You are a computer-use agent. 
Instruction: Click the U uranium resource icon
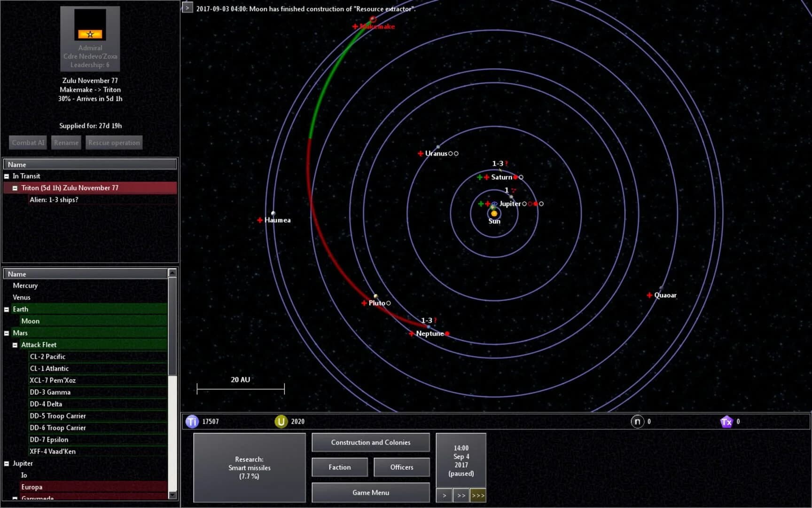pos(281,422)
